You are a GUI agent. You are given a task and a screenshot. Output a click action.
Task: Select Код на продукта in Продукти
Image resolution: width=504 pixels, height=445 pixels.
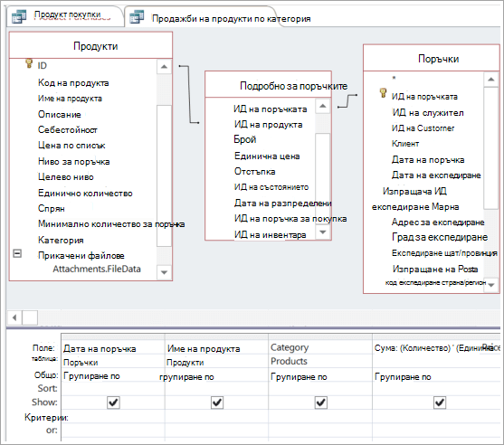coord(73,83)
